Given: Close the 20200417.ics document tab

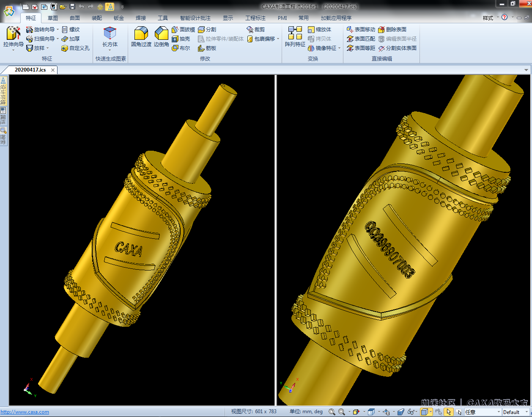Looking at the screenshot, I should pyautogui.click(x=53, y=70).
